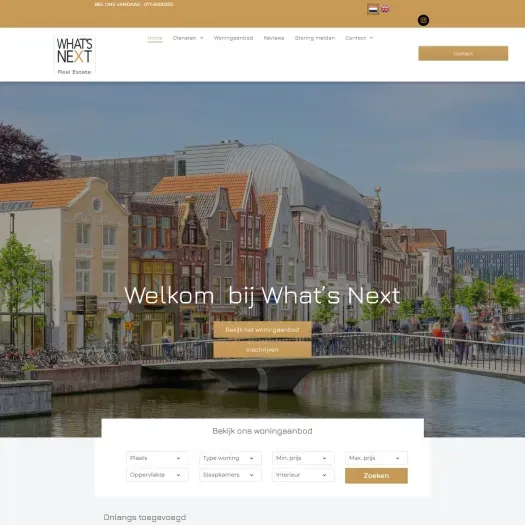Open the Reviews page
525x525 pixels.
(274, 38)
